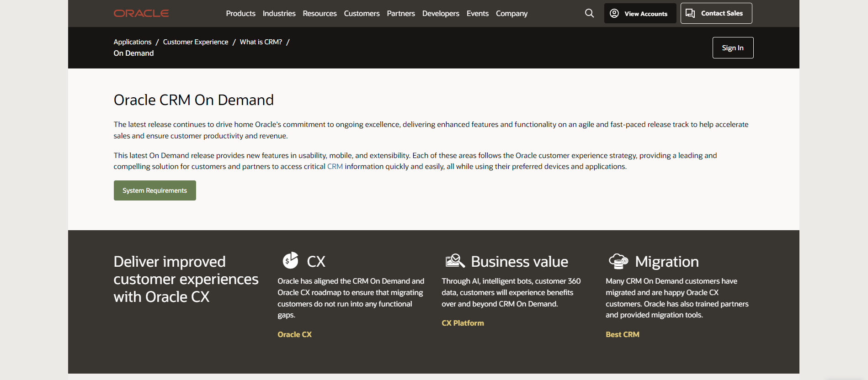Click the Sign In button

pos(733,47)
